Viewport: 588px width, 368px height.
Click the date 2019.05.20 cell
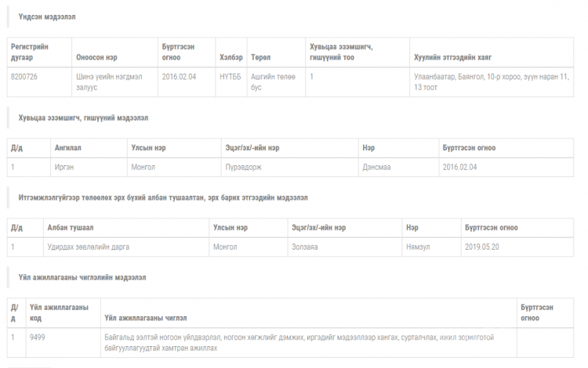click(x=517, y=247)
